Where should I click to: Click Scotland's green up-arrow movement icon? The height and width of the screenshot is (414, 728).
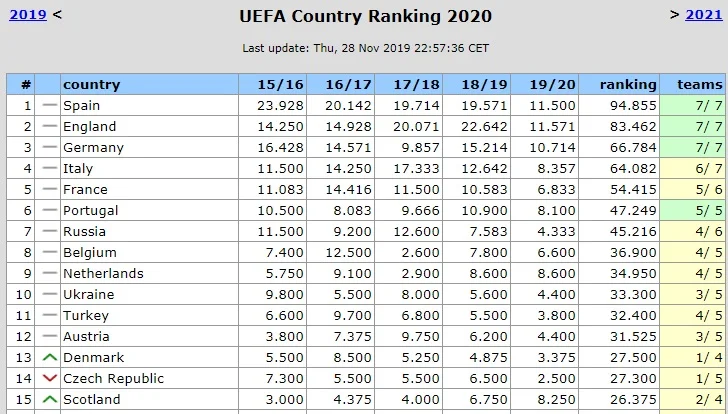[50, 400]
